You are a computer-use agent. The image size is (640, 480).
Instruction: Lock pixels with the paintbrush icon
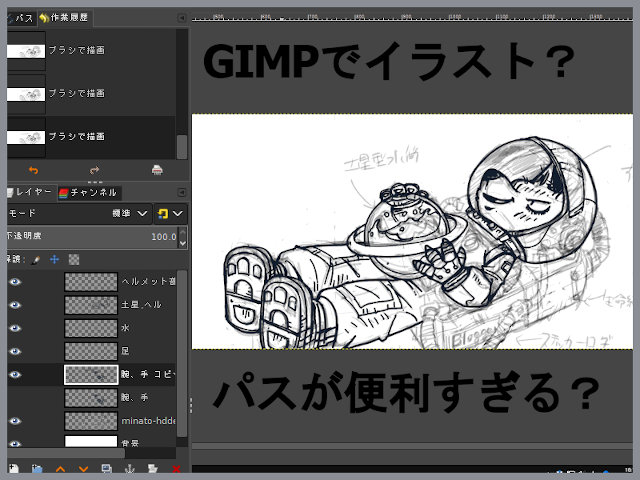tap(36, 260)
